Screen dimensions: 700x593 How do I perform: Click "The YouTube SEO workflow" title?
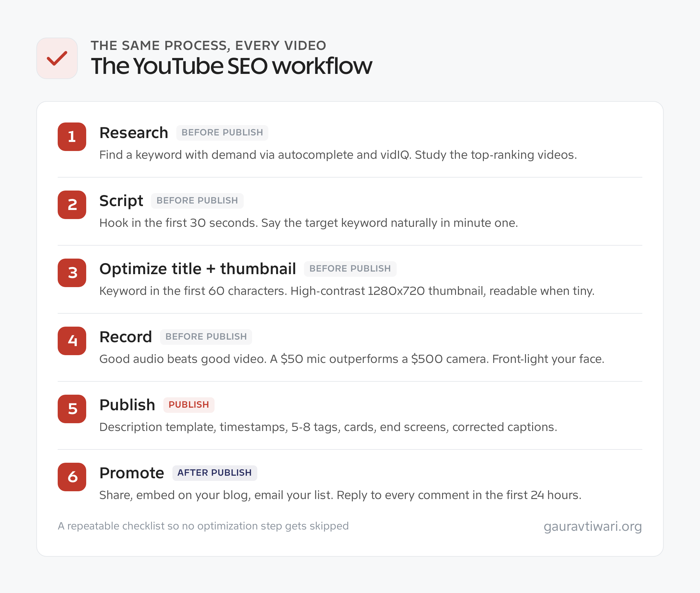coord(232,66)
